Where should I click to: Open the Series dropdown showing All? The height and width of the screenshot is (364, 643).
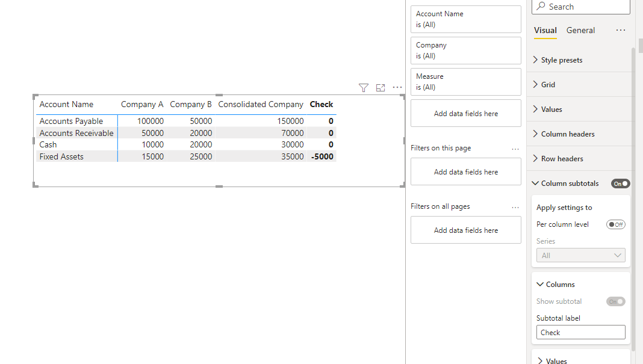[x=580, y=255]
